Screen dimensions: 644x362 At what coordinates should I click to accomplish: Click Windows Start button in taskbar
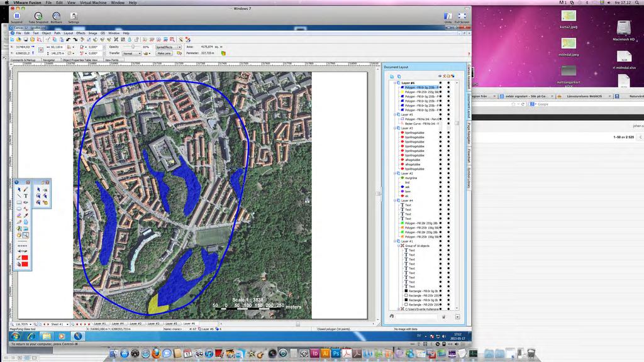(16, 336)
